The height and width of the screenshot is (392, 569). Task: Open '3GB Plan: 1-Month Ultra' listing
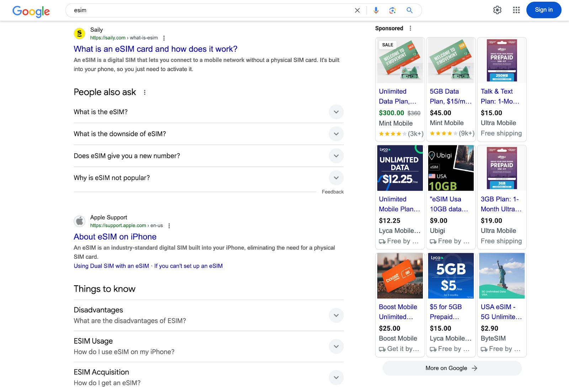501,204
